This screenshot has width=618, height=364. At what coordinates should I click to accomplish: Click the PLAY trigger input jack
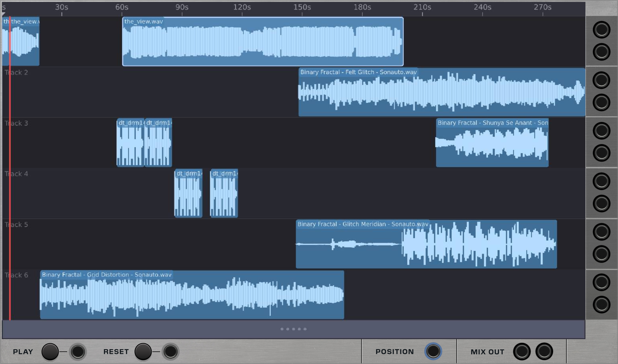click(x=78, y=352)
